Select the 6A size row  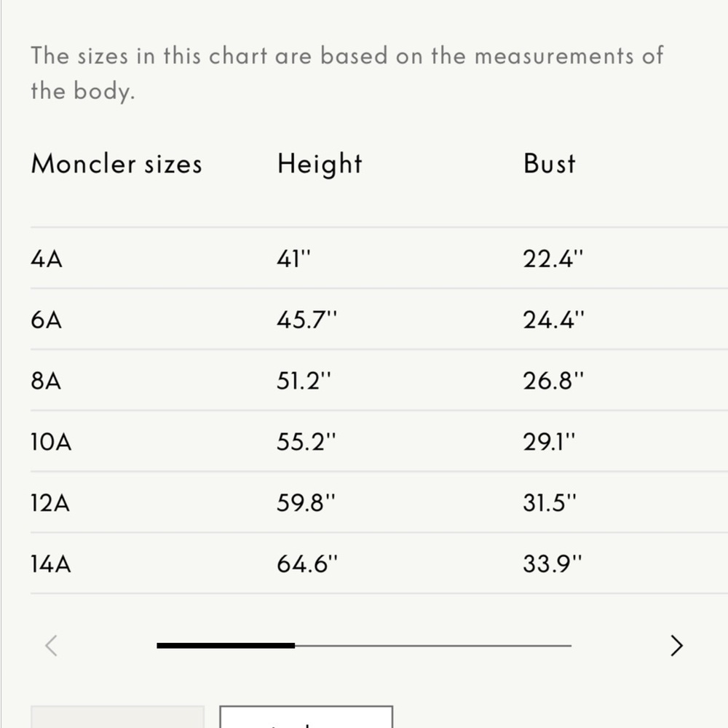379,320
